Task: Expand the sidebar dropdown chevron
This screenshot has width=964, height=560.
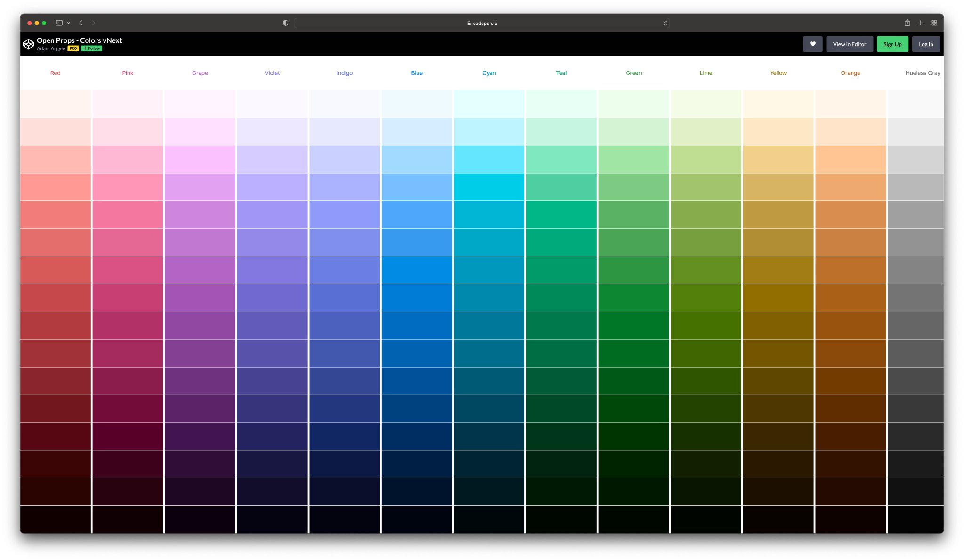Action: (69, 23)
